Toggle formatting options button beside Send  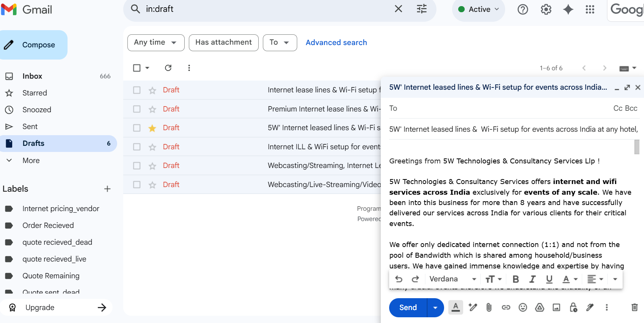pyautogui.click(x=456, y=307)
